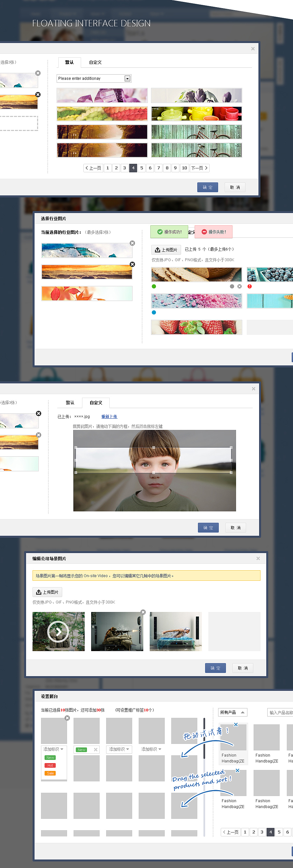The height and width of the screenshot is (868, 293).
Task: Remove sunset banner in the crop dialog
Action: 39,435
